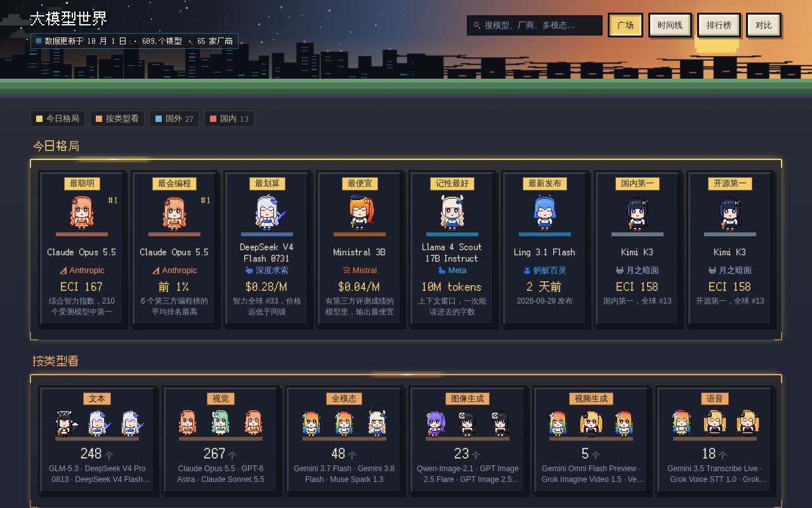Open the 排行榜 tab
812x508 pixels.
(719, 25)
